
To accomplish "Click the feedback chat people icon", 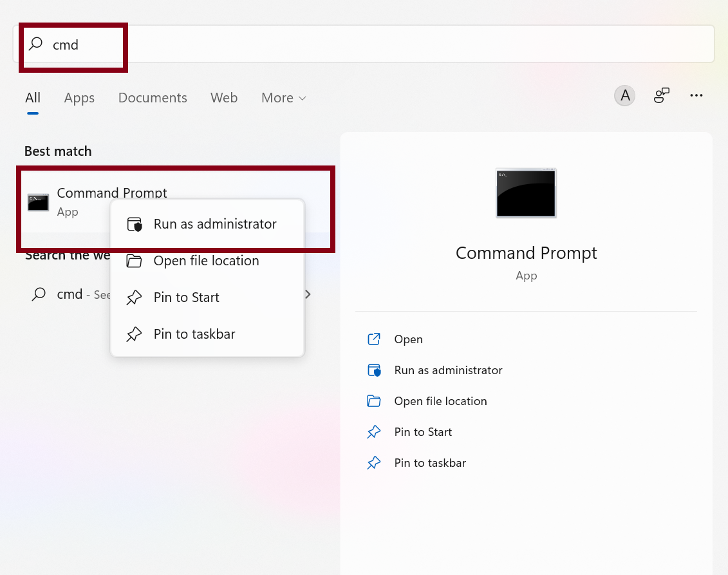I will 661,96.
